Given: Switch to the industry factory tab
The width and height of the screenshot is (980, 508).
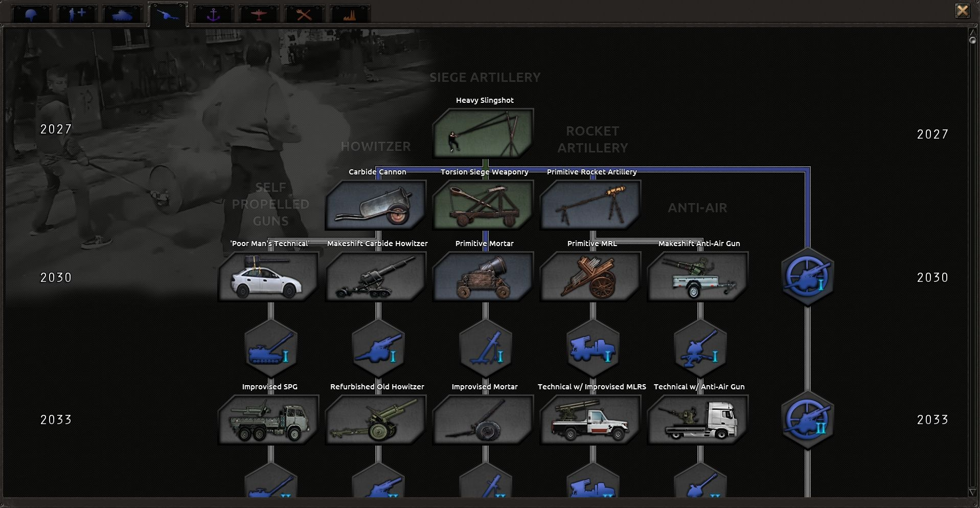Looking at the screenshot, I should point(350,14).
